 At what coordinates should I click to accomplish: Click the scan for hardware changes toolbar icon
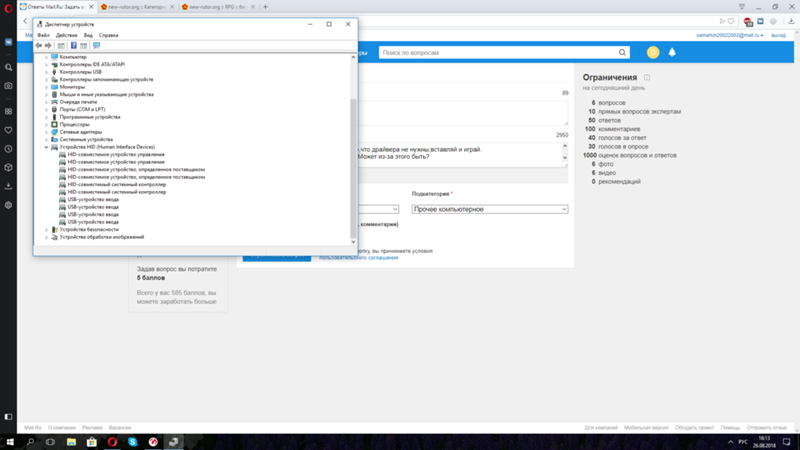[x=96, y=45]
